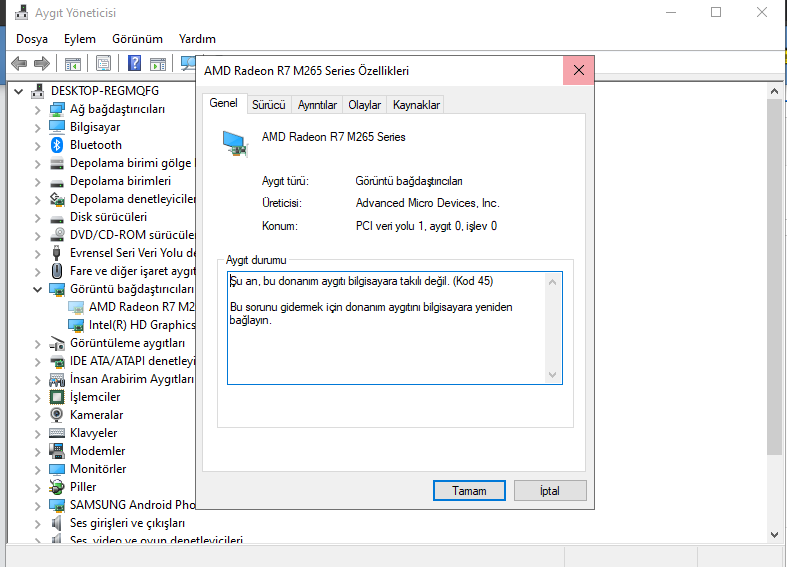The height and width of the screenshot is (567, 787).
Task: Expand the Kameralar node
Action: coord(37,415)
